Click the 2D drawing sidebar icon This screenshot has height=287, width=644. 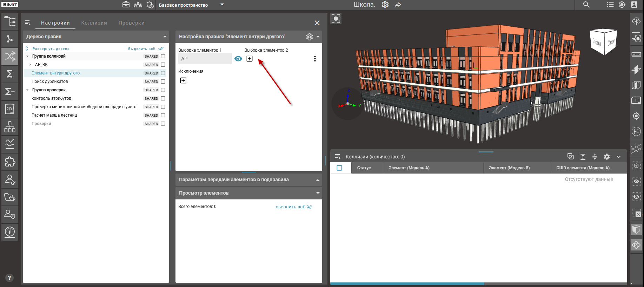[x=10, y=109]
